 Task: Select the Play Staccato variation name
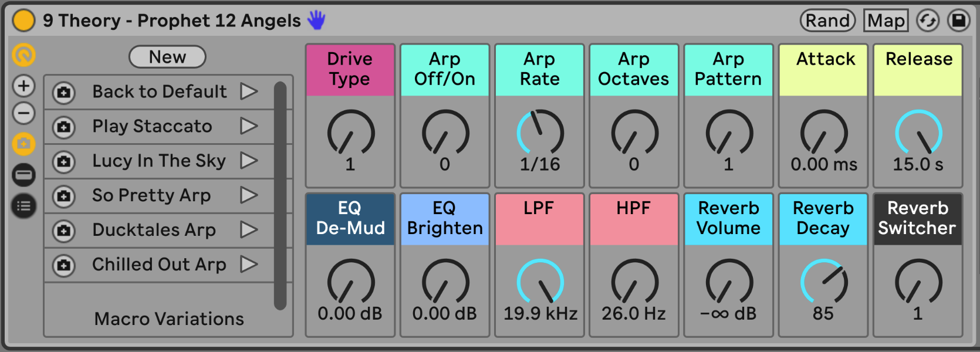click(152, 126)
